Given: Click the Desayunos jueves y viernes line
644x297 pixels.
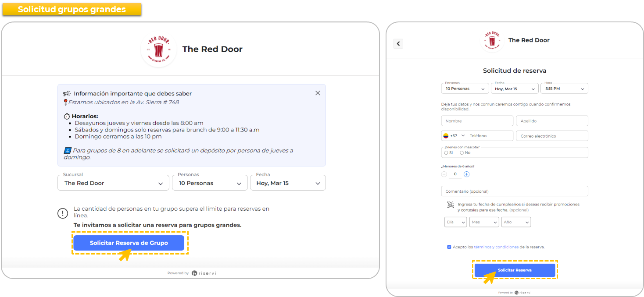Looking at the screenshot, I should [139, 123].
